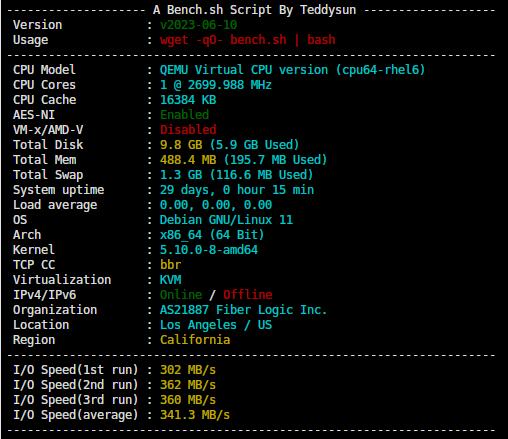Click the 'A Bench.sh Script By Teddysun' header
Viewport: 508px width, 439px height.
255,10
